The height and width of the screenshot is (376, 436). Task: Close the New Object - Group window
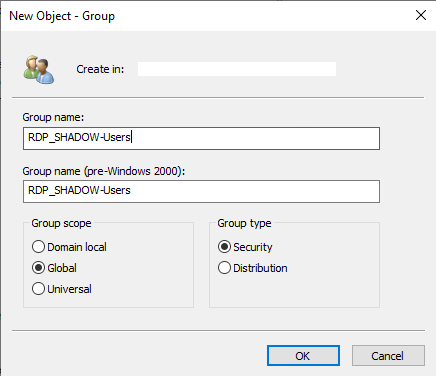[x=421, y=15]
